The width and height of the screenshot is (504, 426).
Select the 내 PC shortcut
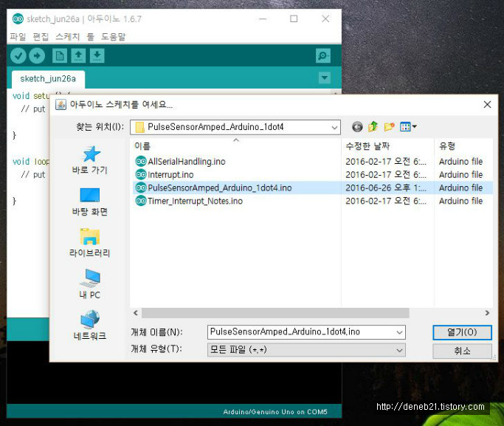[90, 284]
